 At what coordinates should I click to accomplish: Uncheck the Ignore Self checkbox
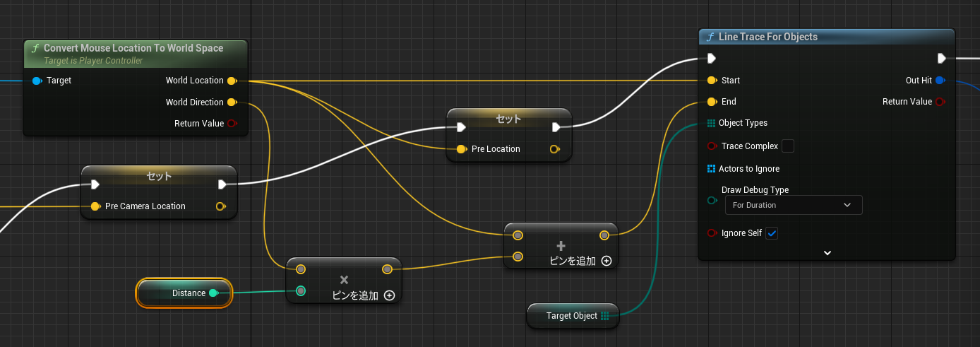(x=772, y=233)
